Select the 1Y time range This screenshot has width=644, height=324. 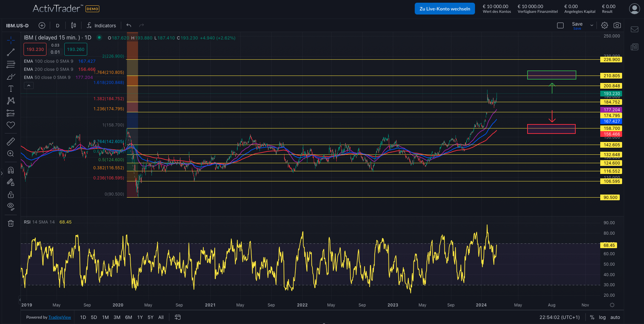[140, 317]
